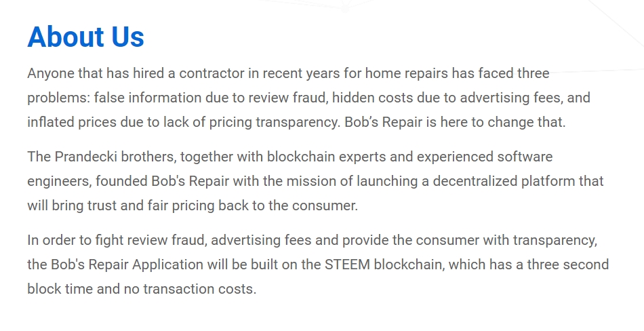The height and width of the screenshot is (331, 644).
Task: Click the words "In order to fight"
Action: 73,240
